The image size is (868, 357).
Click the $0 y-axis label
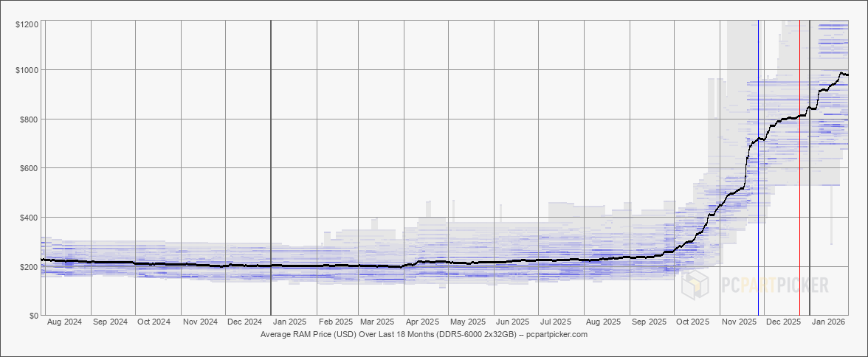tap(33, 316)
